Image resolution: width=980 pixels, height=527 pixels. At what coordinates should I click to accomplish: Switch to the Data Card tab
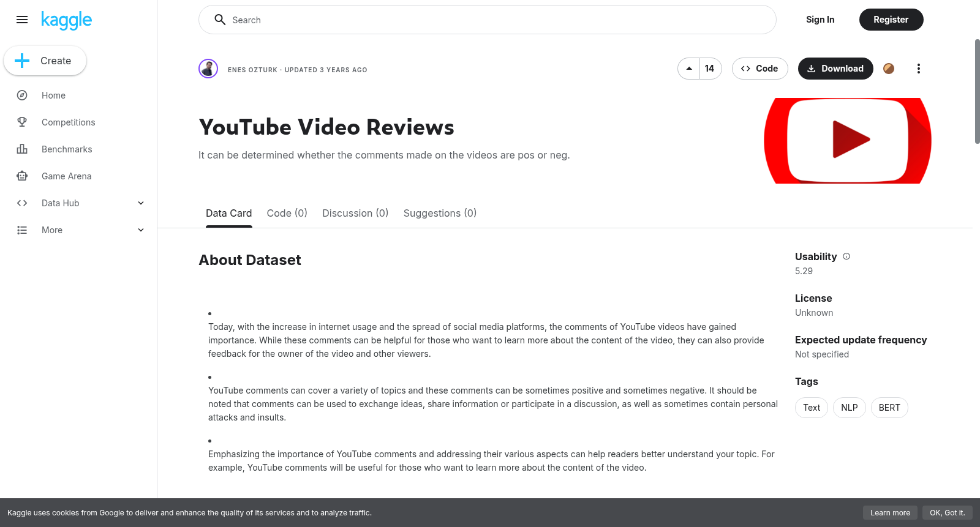229,213
